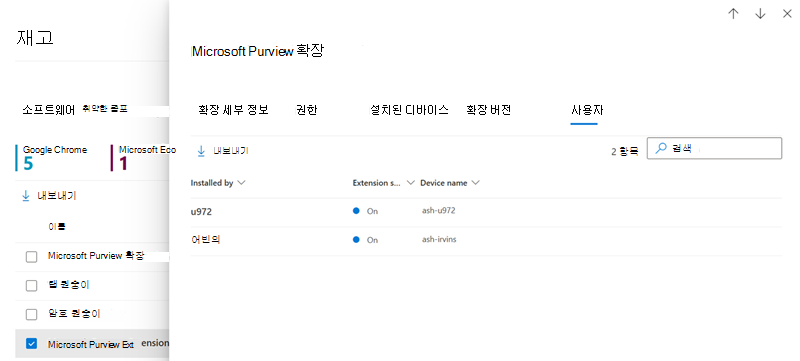
Task: Select the 어빈의 user row
Action: pos(486,241)
